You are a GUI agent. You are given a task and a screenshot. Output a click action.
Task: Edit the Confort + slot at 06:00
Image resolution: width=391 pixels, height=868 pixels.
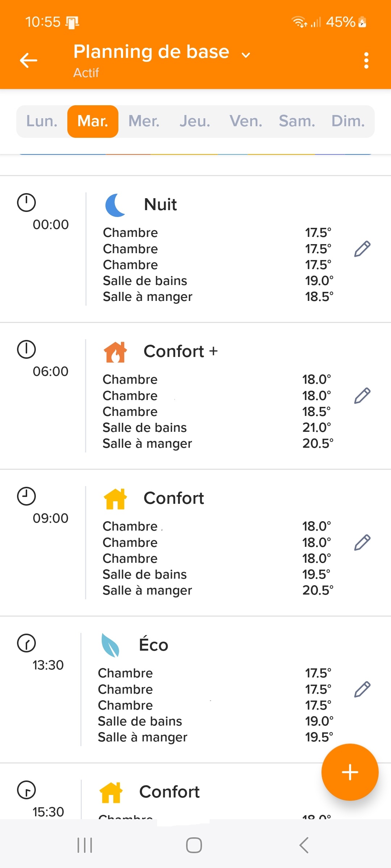click(x=362, y=396)
